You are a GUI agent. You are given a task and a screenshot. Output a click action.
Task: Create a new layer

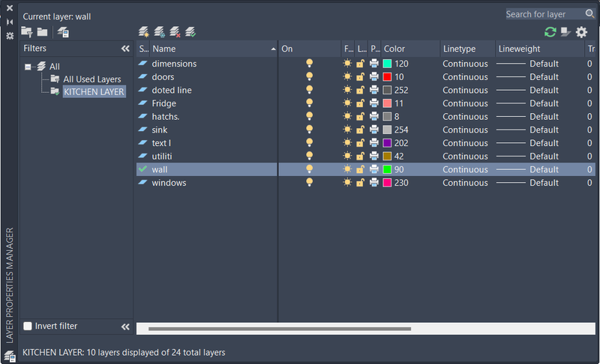[x=144, y=32]
